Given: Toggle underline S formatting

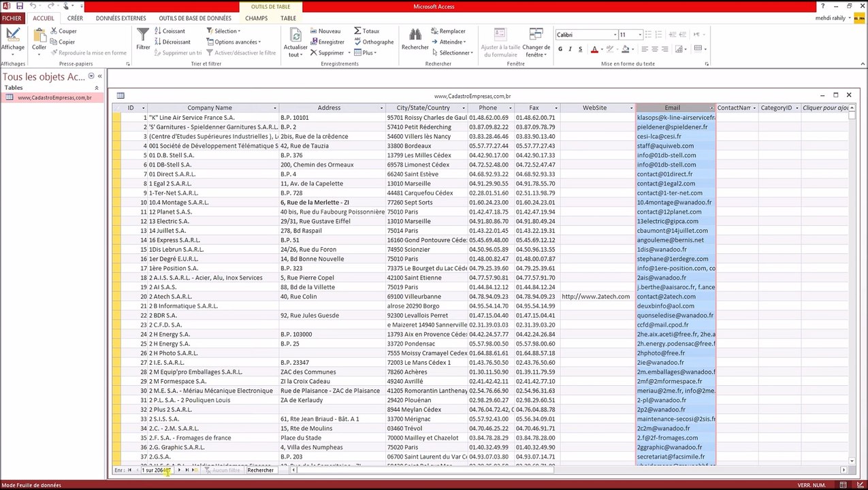Looking at the screenshot, I should [580, 49].
